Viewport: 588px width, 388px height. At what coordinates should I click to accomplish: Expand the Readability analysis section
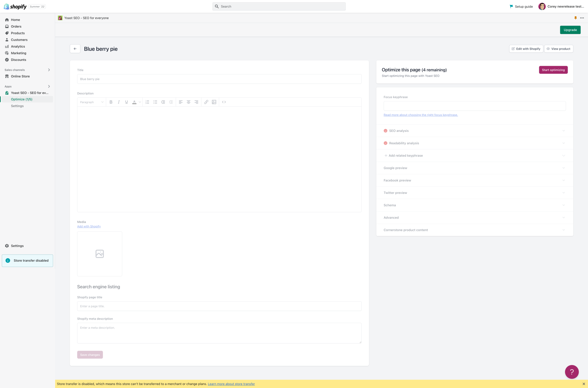click(x=475, y=143)
